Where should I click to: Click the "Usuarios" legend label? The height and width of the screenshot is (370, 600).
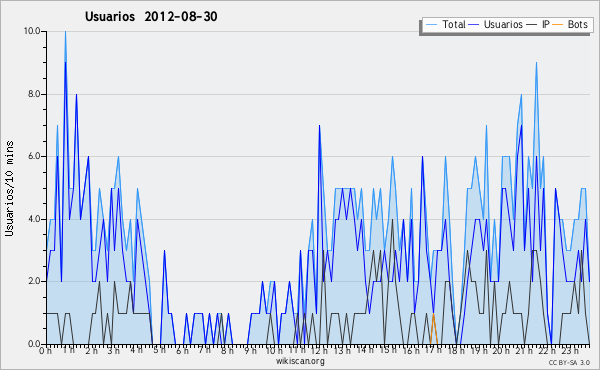(x=503, y=24)
